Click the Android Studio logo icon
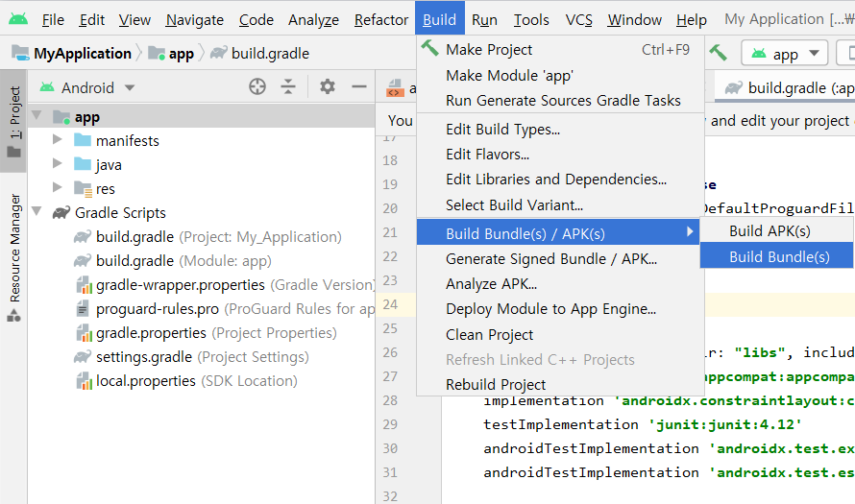Screen dimensions: 855x504 click(x=18, y=19)
